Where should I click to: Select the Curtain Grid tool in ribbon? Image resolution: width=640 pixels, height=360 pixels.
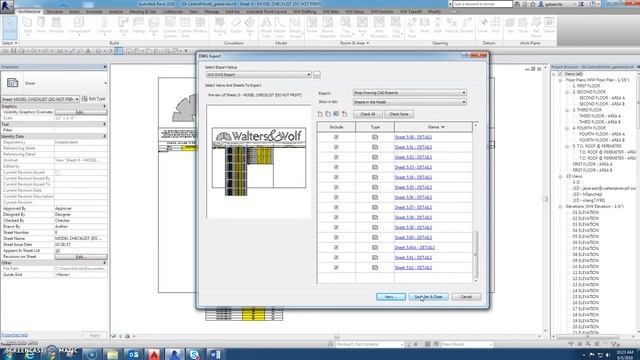click(185, 27)
